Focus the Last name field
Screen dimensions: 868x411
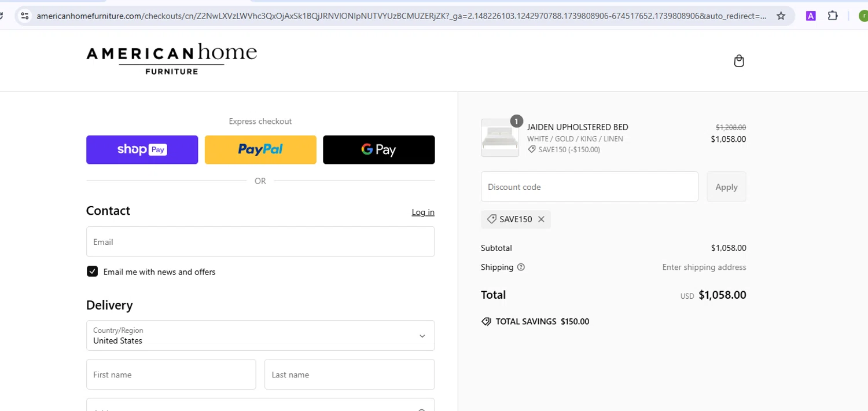pyautogui.click(x=350, y=375)
